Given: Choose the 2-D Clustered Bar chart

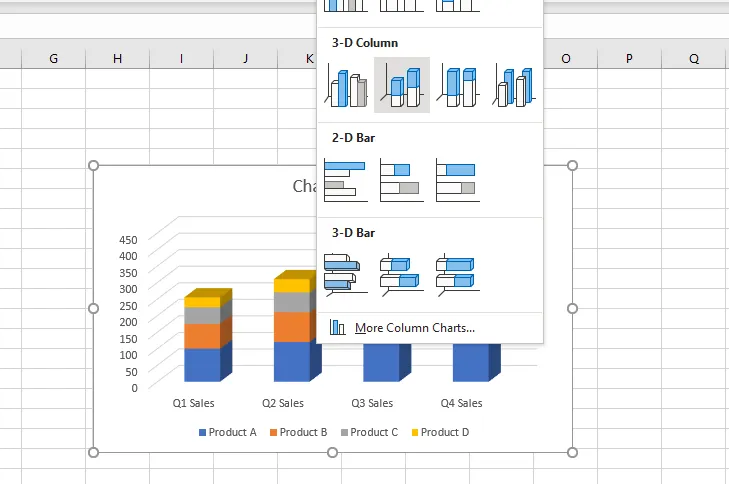Looking at the screenshot, I should coord(346,180).
